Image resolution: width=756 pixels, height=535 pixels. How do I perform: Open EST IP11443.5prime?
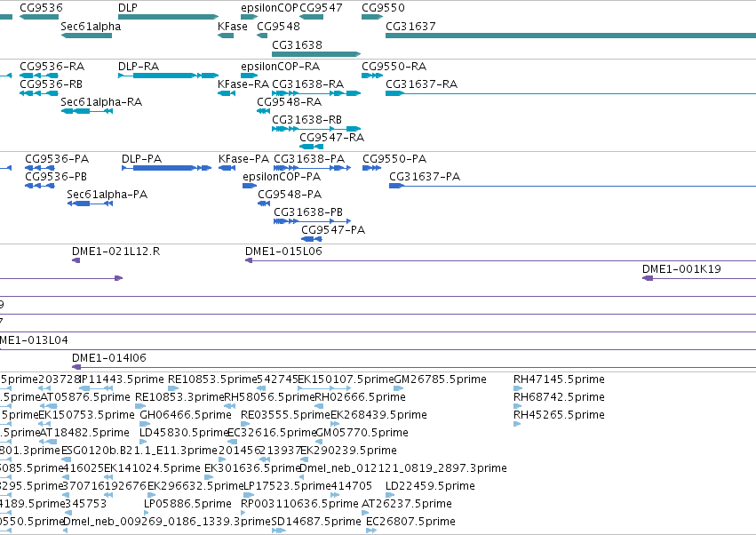click(121, 379)
